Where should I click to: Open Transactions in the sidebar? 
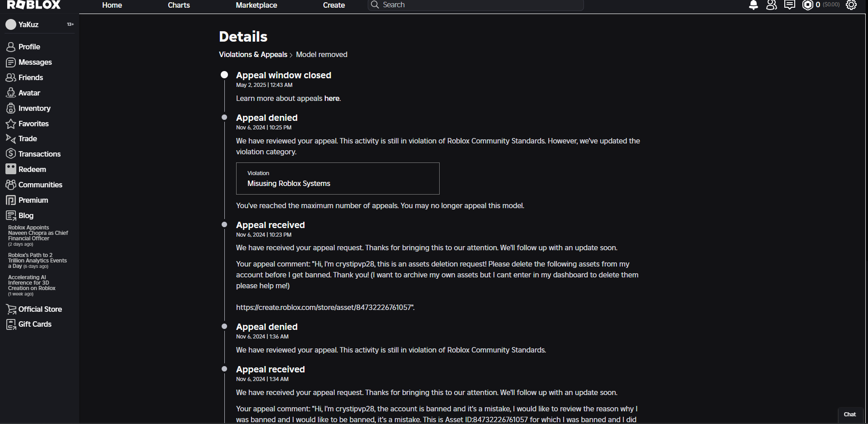39,154
